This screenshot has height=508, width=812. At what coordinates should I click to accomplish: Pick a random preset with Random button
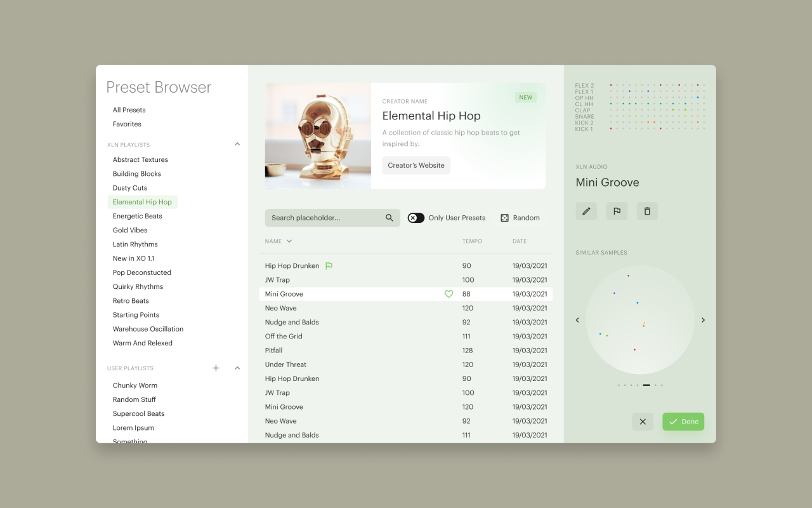pyautogui.click(x=520, y=218)
